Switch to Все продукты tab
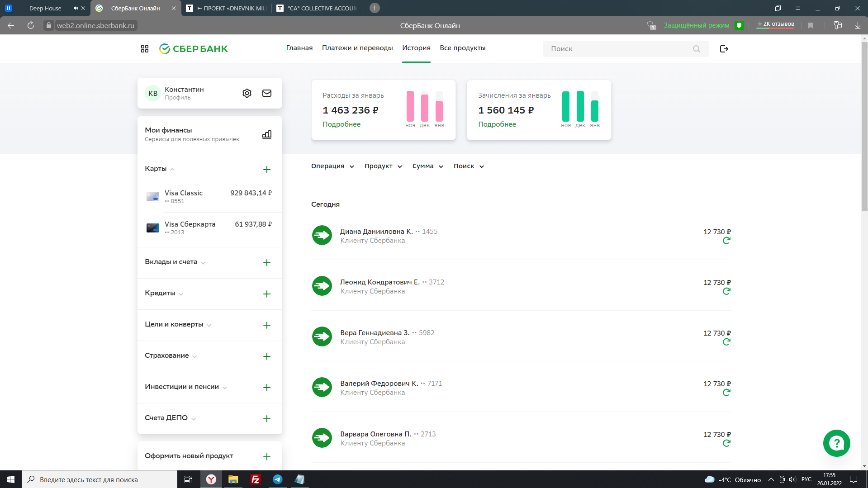 pyautogui.click(x=462, y=48)
